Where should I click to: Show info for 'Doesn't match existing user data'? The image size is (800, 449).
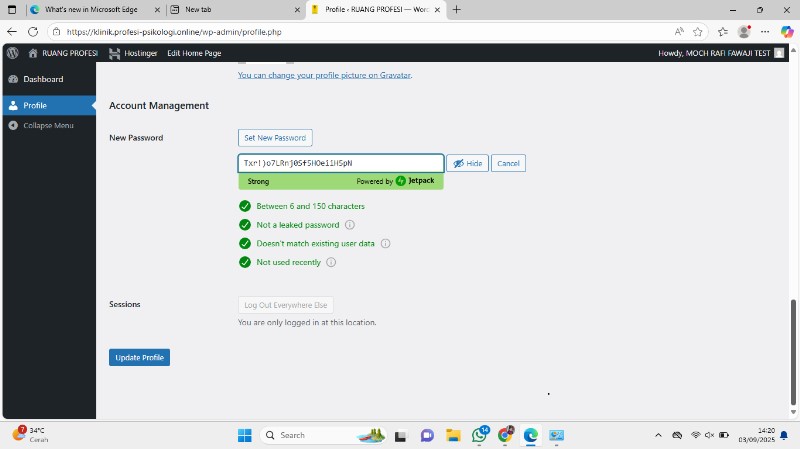[386, 243]
